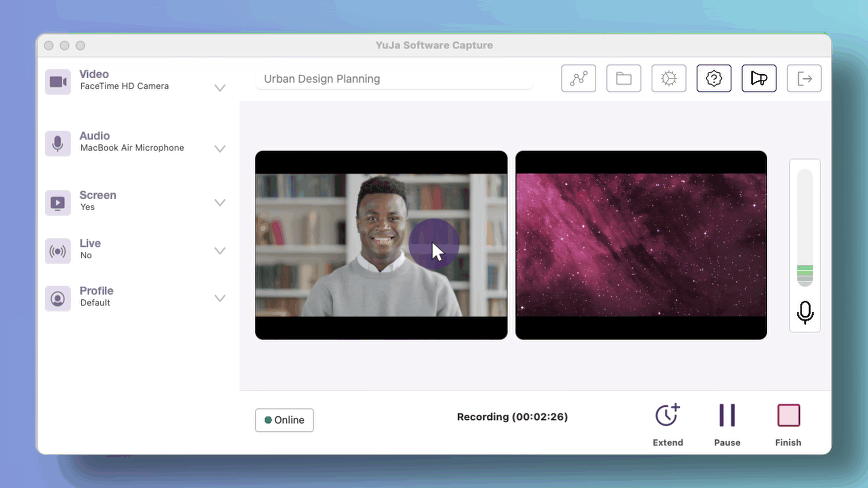Toggle the Online status indicator
868x488 pixels.
tap(284, 420)
